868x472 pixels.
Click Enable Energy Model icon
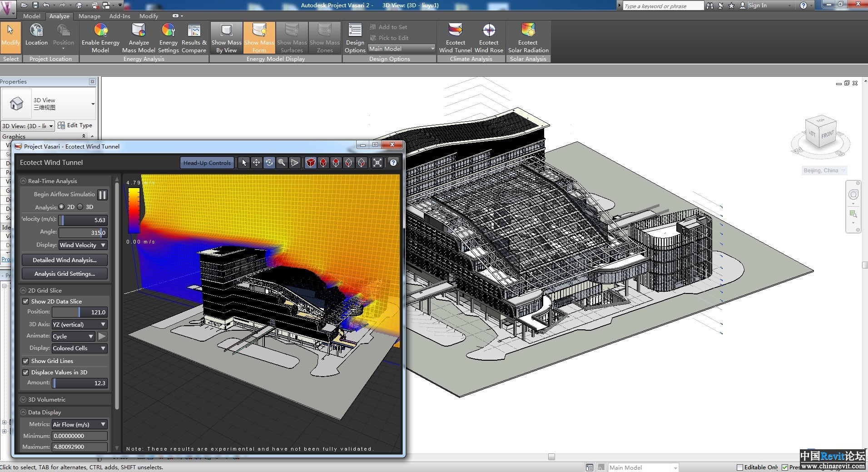(100, 38)
